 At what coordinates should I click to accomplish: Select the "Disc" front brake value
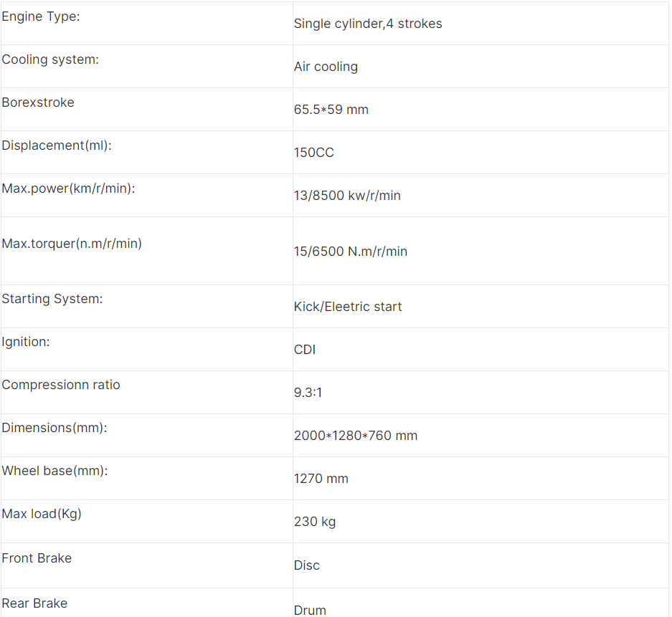point(307,565)
